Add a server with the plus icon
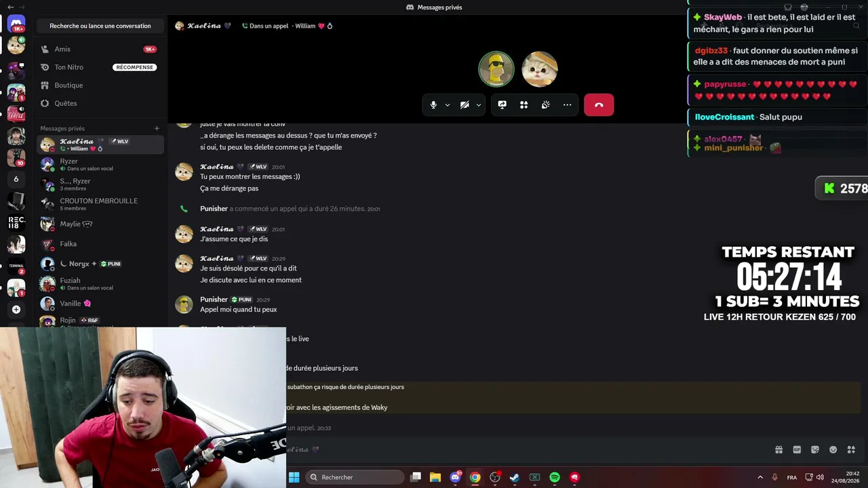The width and height of the screenshot is (868, 488). point(16,310)
